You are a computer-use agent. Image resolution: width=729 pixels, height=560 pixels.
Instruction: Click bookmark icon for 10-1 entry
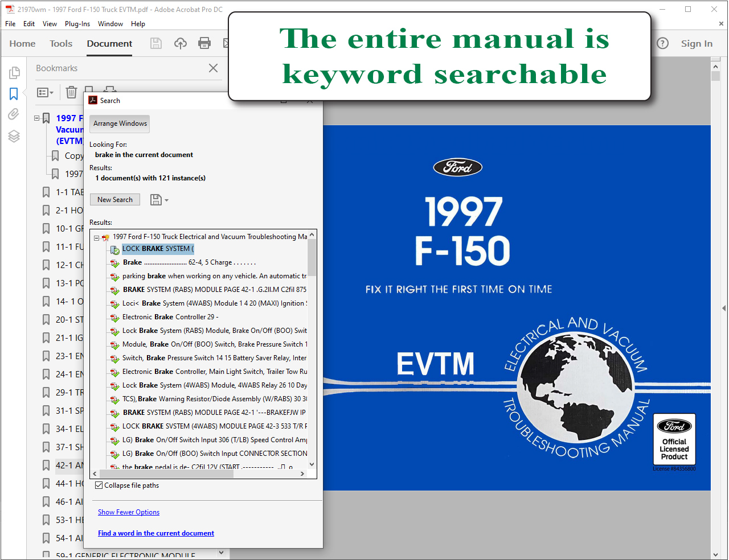click(46, 229)
